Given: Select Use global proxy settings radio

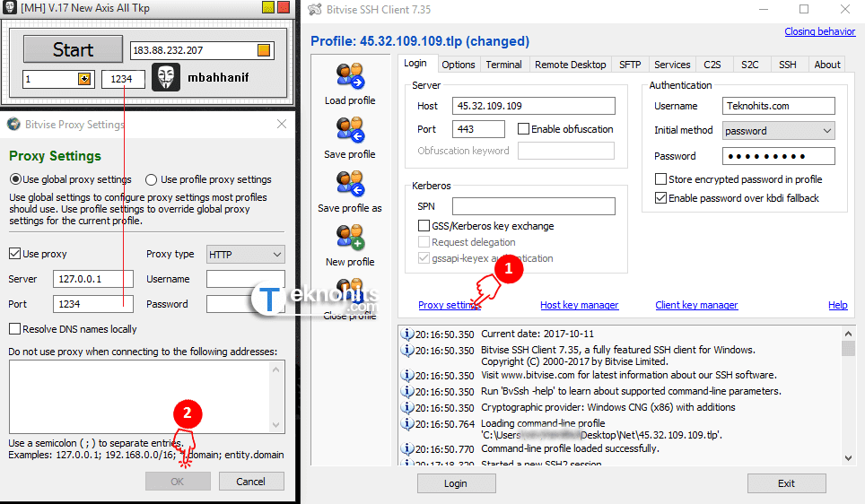Looking at the screenshot, I should pos(15,179).
